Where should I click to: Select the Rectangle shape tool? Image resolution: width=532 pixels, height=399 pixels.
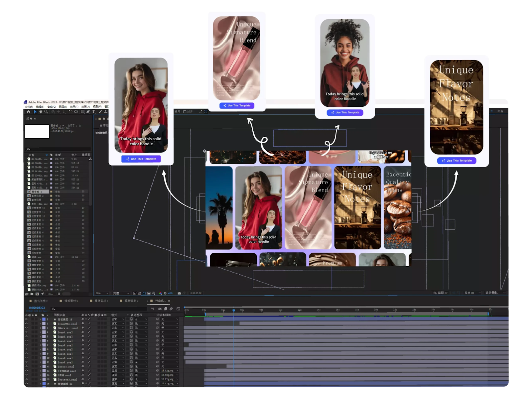(83, 112)
